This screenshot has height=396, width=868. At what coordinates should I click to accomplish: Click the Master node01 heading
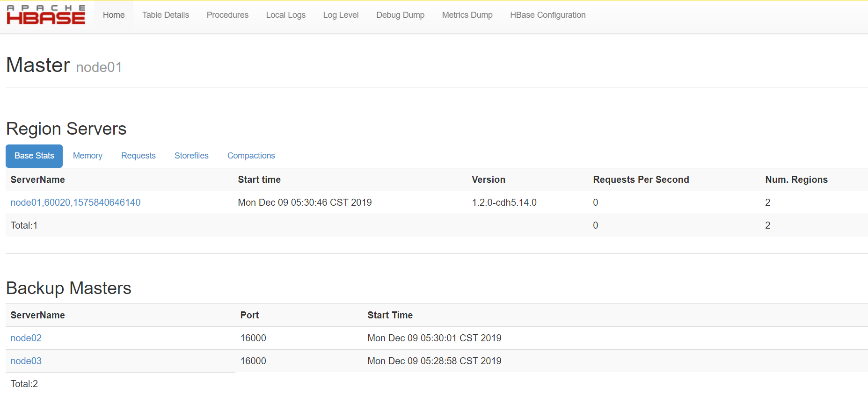(x=64, y=65)
